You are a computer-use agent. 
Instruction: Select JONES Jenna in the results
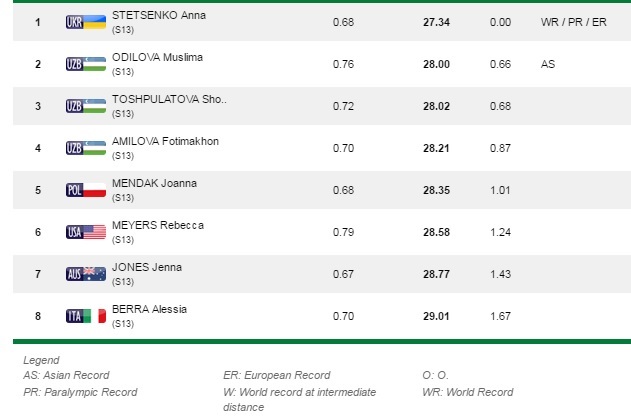tap(147, 267)
